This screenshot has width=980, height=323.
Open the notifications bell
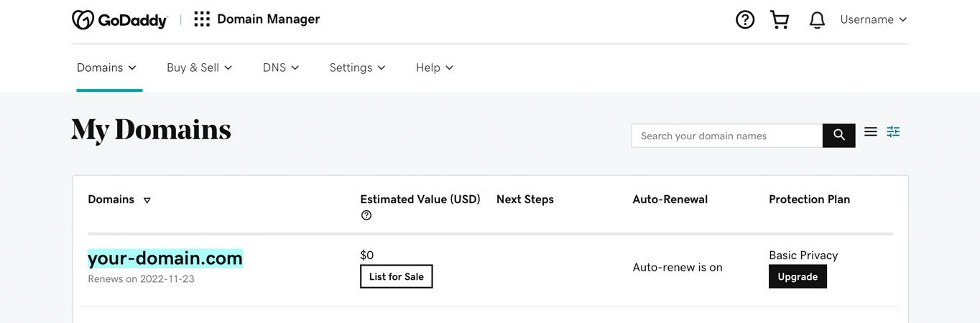coord(817,20)
